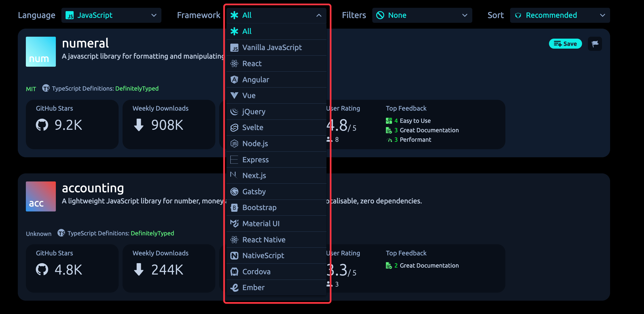Click the Bootstrap B icon

[234, 208]
